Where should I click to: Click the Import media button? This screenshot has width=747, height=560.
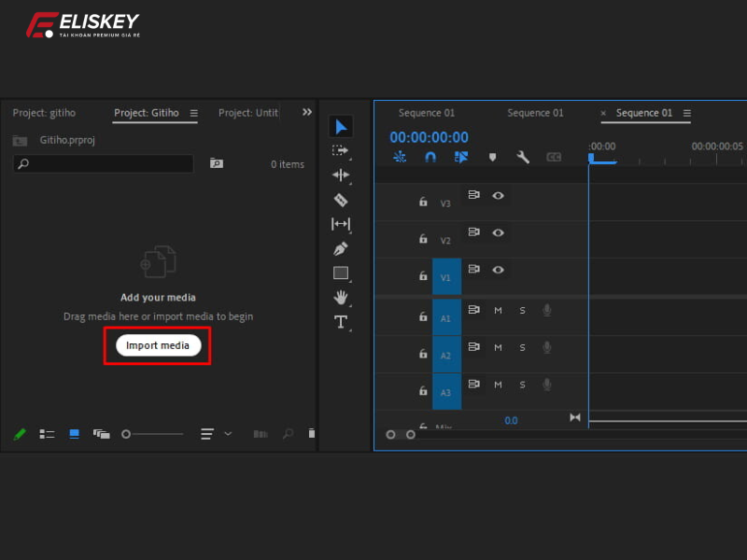[158, 345]
